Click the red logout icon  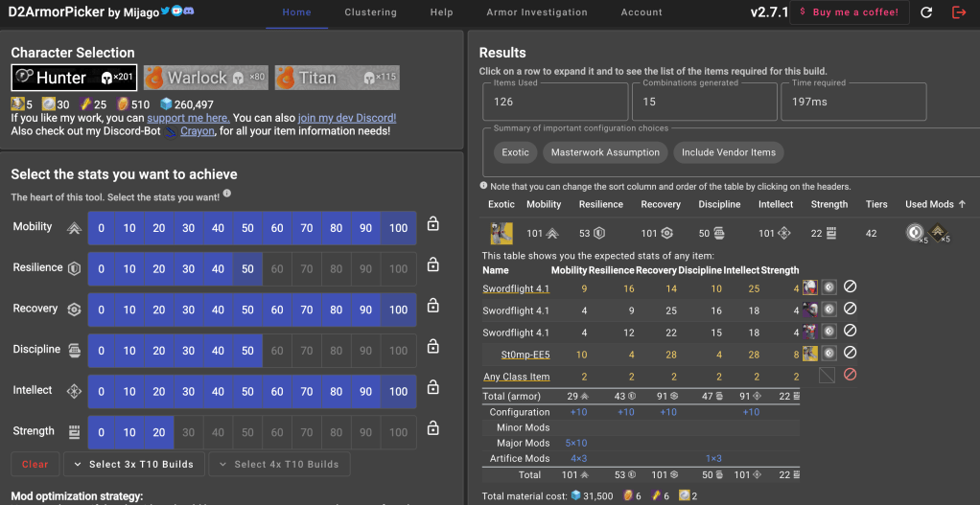[959, 12]
